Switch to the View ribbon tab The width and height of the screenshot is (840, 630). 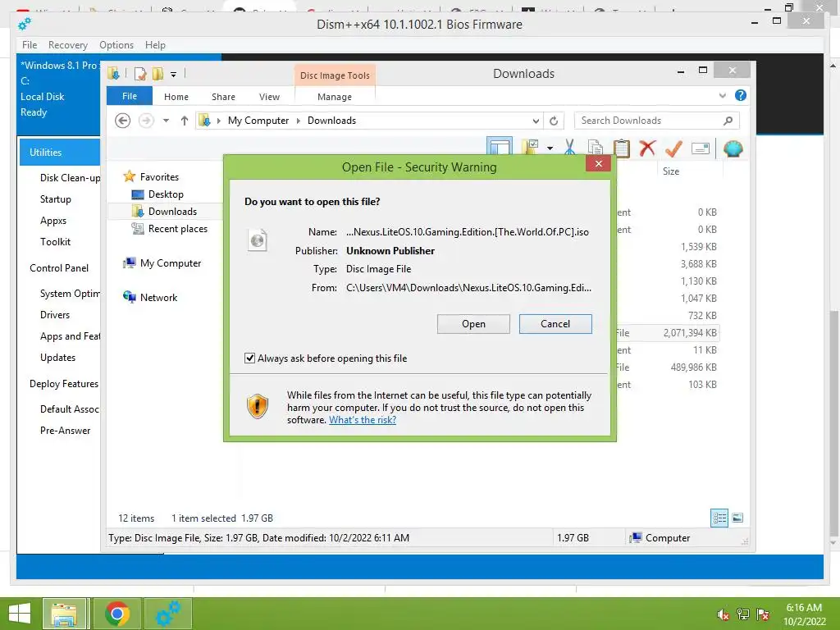269,97
